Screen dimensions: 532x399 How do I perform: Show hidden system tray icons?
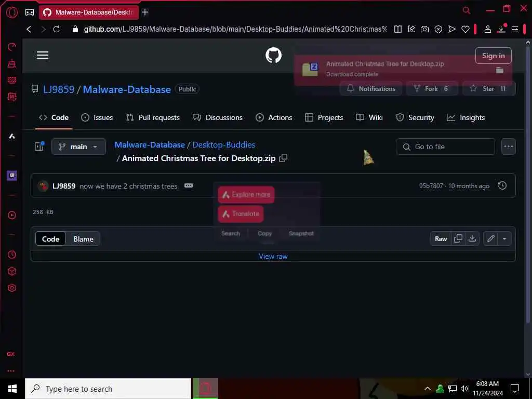(428, 389)
